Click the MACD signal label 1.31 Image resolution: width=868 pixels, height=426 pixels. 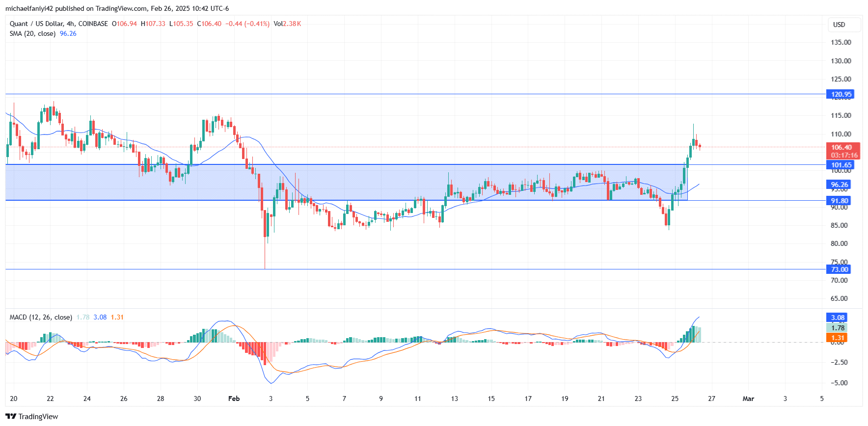(837, 338)
